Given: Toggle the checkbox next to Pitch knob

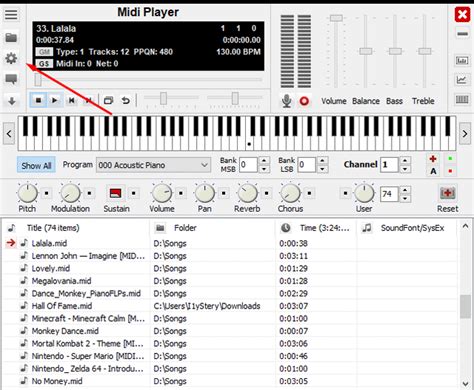Looking at the screenshot, I should click(46, 193).
